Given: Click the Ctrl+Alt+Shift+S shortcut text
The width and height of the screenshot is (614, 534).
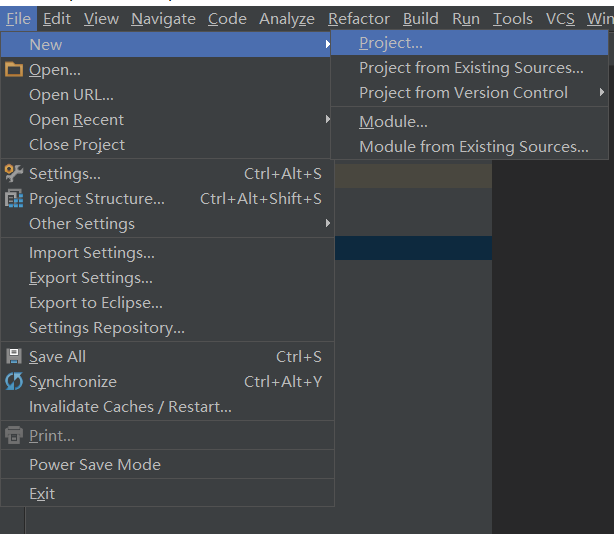Looking at the screenshot, I should (x=261, y=198).
